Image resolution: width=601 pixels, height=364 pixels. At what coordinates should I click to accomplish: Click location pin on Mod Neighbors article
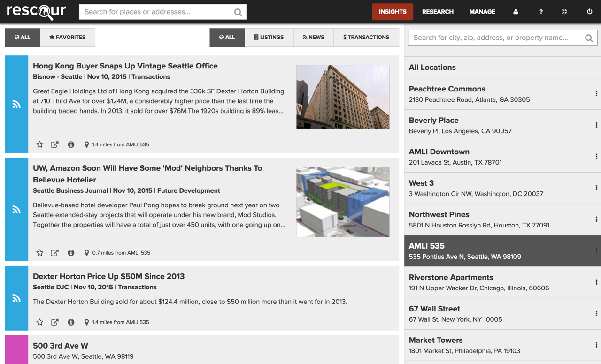point(86,253)
